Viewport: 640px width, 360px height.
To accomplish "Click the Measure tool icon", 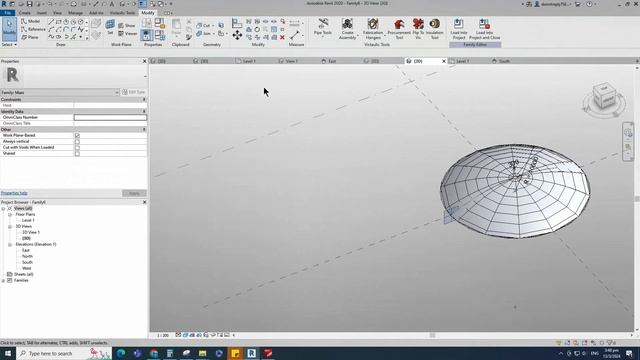I will (294, 35).
